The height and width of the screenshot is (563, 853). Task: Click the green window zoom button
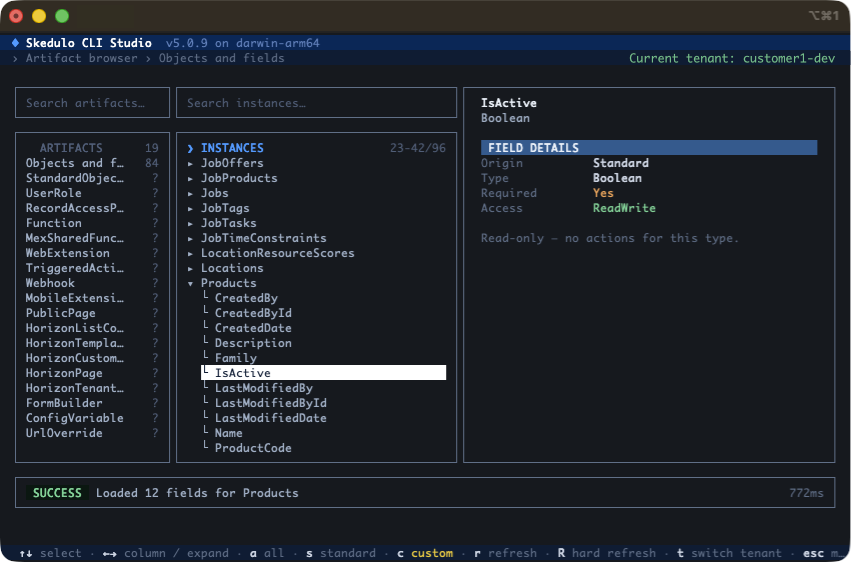click(62, 16)
